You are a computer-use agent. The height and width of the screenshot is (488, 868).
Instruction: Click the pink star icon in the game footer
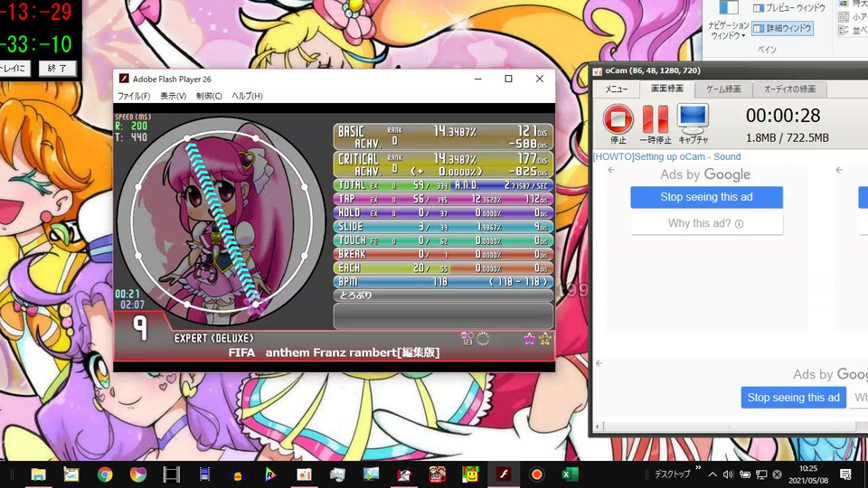[529, 339]
